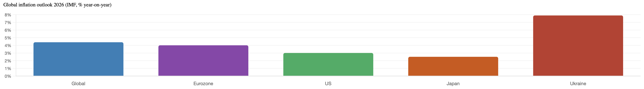Click the purple Eurozone bar
This screenshot has height=89, width=644.
point(203,60)
